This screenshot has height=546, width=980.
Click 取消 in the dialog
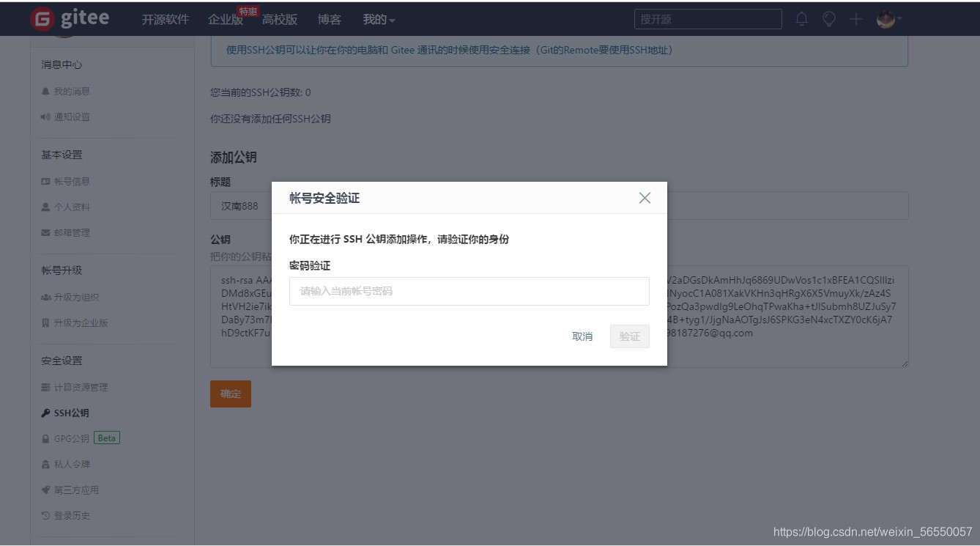point(582,336)
